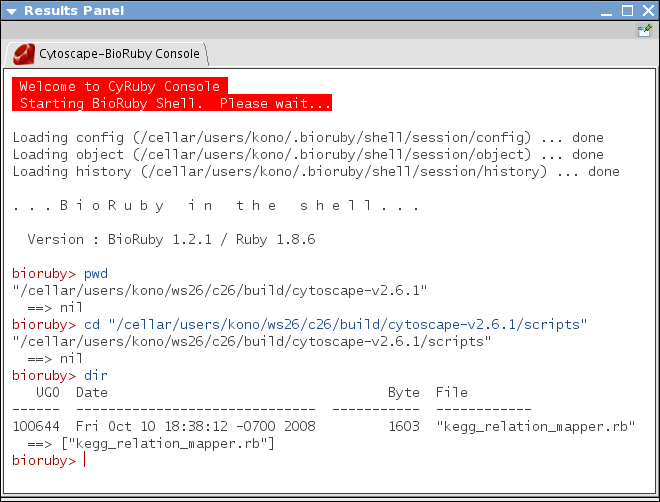Click the 'pwd' command in console
The image size is (660, 502).
click(x=96, y=273)
